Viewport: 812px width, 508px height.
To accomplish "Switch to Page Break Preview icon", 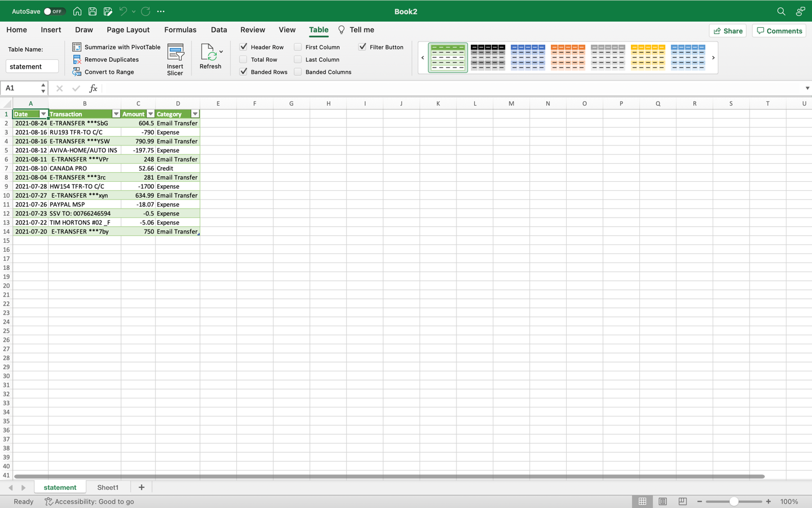I will click(x=683, y=502).
